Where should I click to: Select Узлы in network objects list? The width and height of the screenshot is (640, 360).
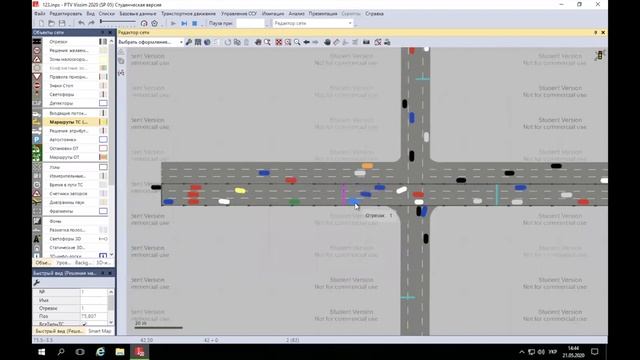55,167
